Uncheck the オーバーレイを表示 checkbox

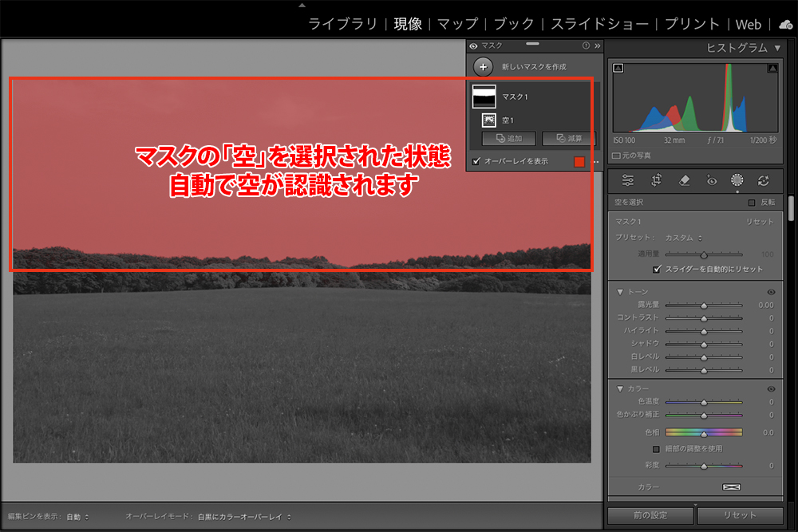pyautogui.click(x=476, y=161)
